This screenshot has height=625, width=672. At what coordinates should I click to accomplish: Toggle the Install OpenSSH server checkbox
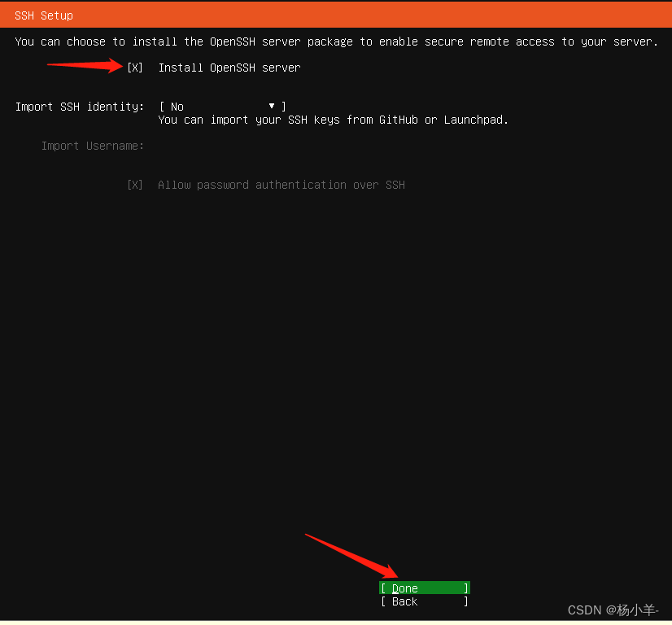coord(134,68)
